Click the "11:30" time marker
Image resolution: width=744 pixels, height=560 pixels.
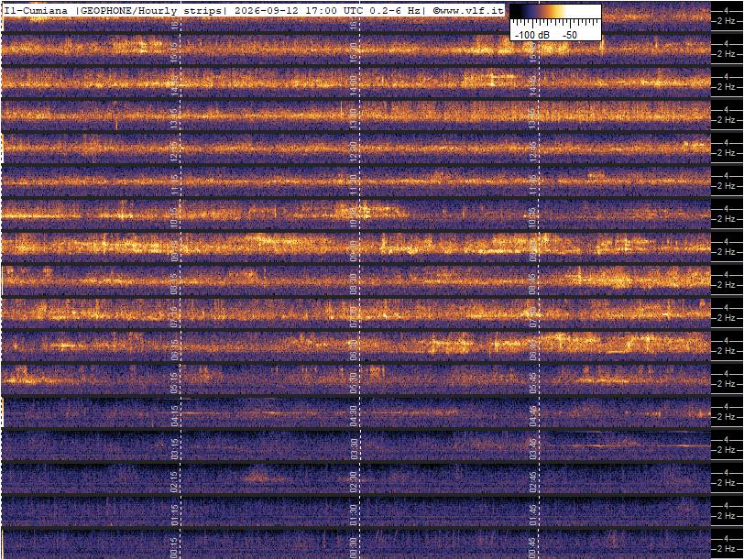click(354, 185)
